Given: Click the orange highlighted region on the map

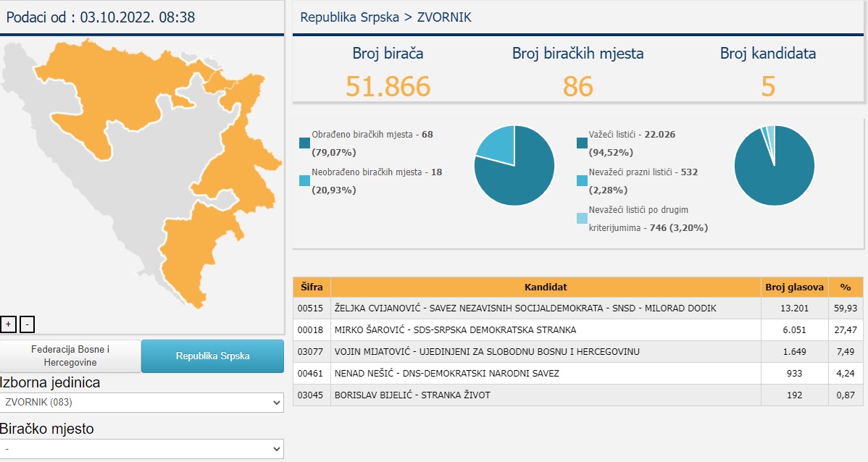Looking at the screenshot, I should pos(109,101).
